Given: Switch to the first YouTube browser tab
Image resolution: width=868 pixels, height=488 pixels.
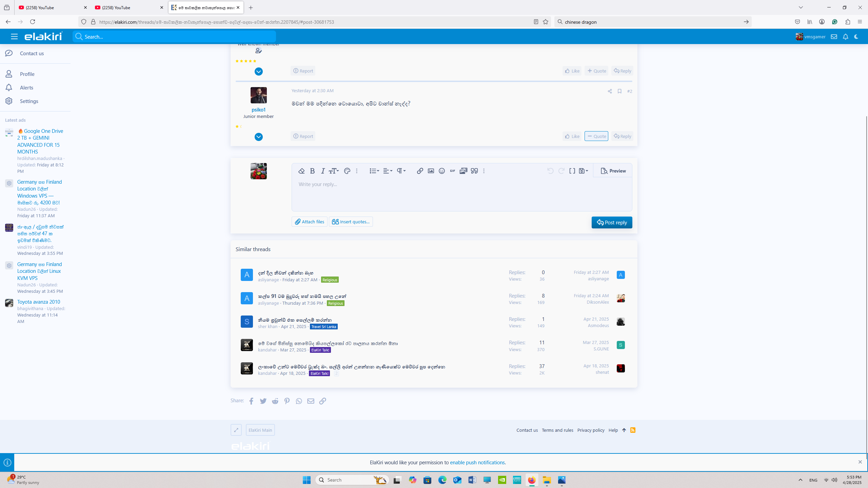Looking at the screenshot, I should pyautogui.click(x=53, y=7).
